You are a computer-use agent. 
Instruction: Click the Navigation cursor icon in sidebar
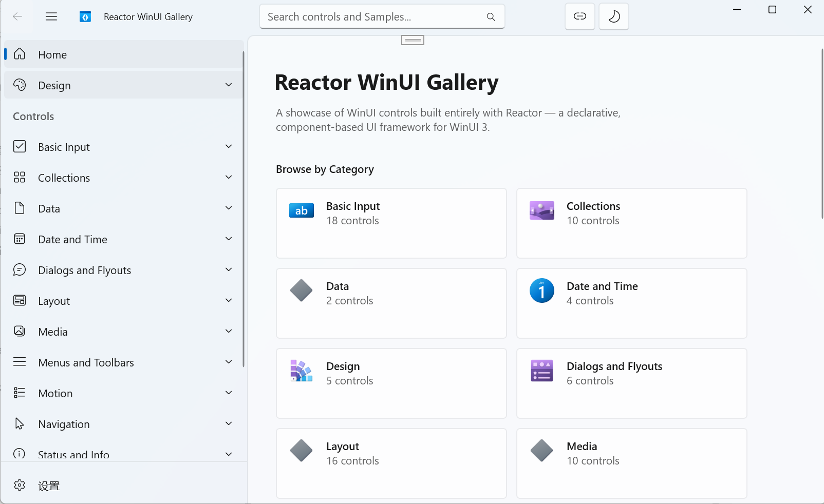pos(20,423)
